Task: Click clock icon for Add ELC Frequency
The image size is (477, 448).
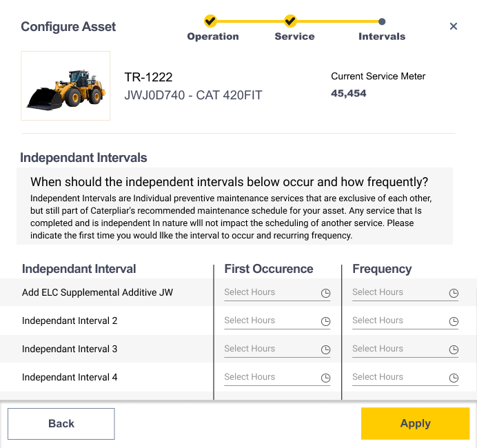Action: [x=454, y=293]
